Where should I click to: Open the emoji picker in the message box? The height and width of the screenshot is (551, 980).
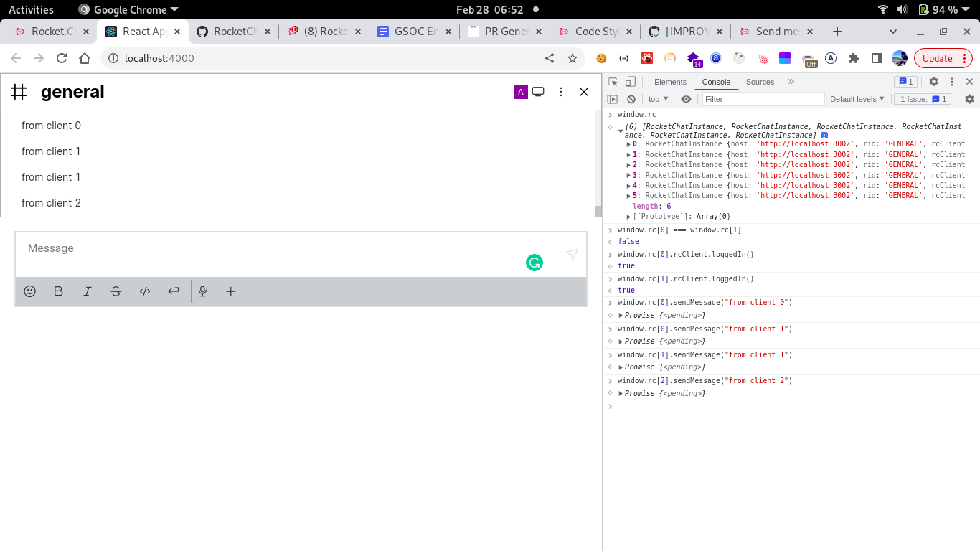pyautogui.click(x=29, y=291)
